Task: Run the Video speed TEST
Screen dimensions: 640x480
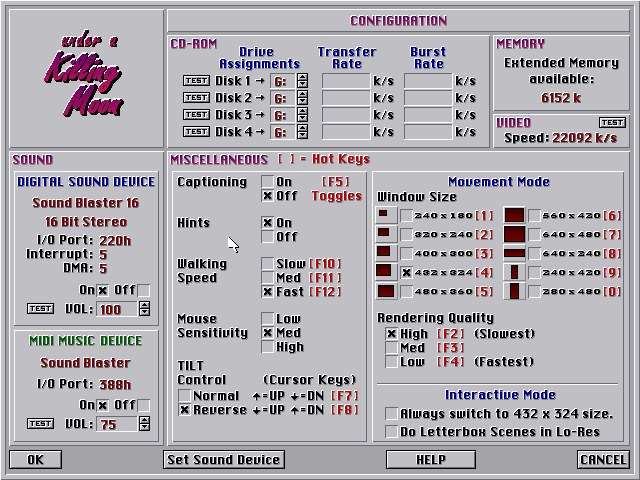Action: (612, 123)
